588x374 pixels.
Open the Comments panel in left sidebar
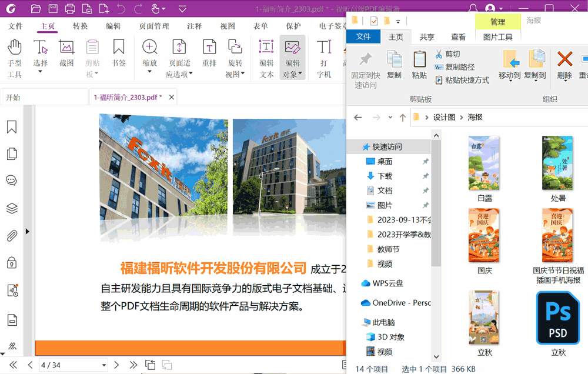click(12, 181)
